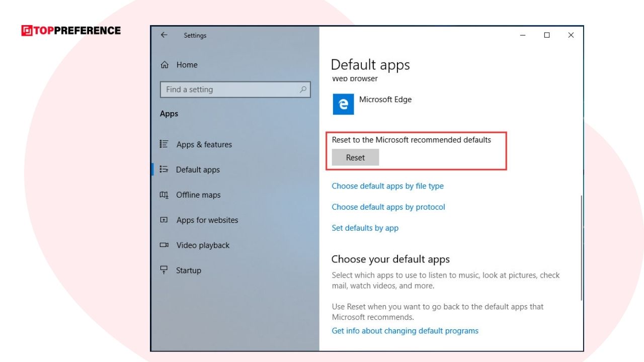The width and height of the screenshot is (644, 362).
Task: Click Reset to the Microsoft recommended defaults text
Action: (x=412, y=140)
